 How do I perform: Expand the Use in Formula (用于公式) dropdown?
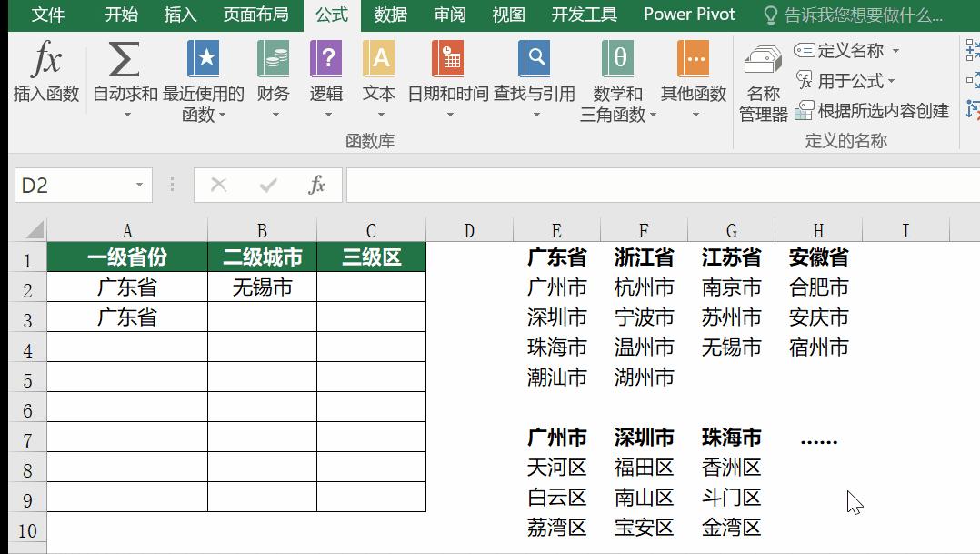891,81
